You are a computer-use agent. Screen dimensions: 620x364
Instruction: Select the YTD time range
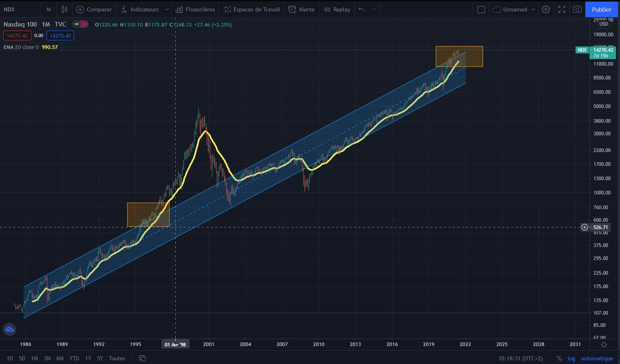coord(74,358)
